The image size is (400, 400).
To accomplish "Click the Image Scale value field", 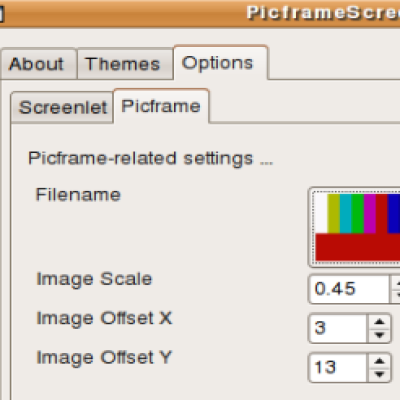I will [349, 289].
